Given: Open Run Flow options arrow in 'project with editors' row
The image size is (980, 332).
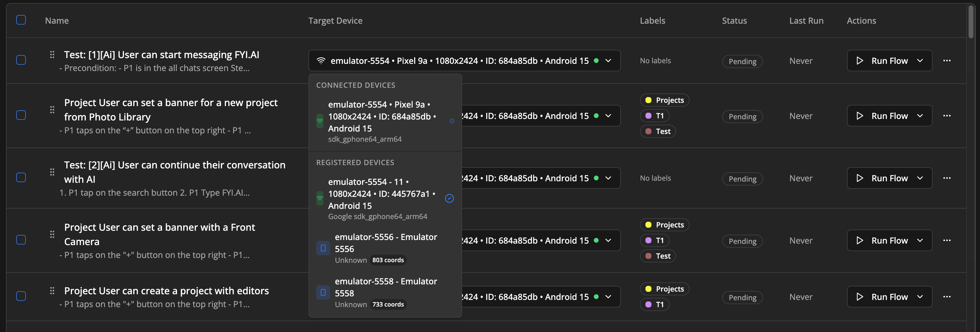Looking at the screenshot, I should (x=920, y=297).
